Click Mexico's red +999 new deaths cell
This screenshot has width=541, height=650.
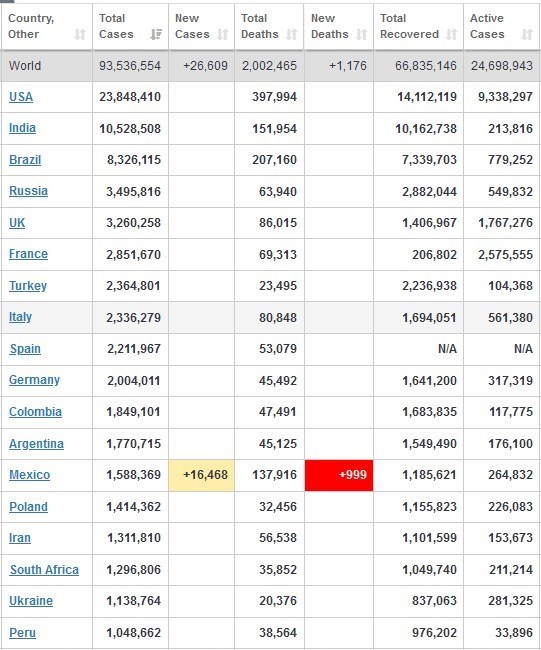click(x=339, y=475)
